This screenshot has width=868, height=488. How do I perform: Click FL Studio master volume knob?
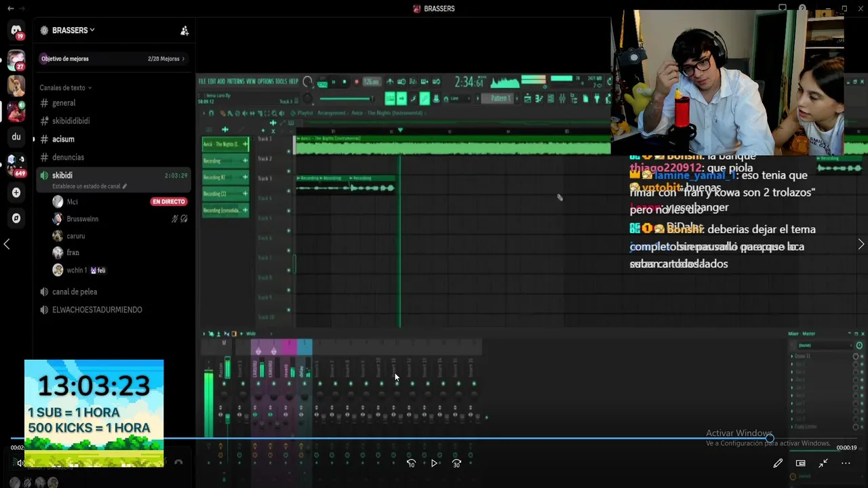point(307,82)
